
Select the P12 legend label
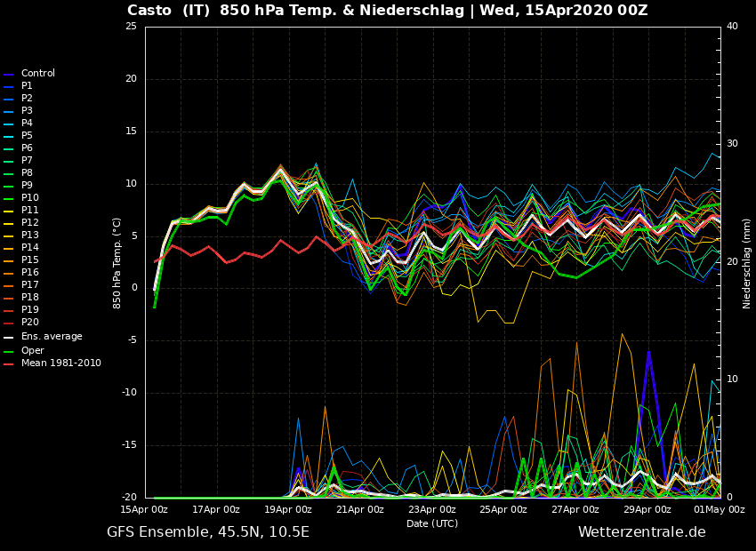pyautogui.click(x=29, y=222)
